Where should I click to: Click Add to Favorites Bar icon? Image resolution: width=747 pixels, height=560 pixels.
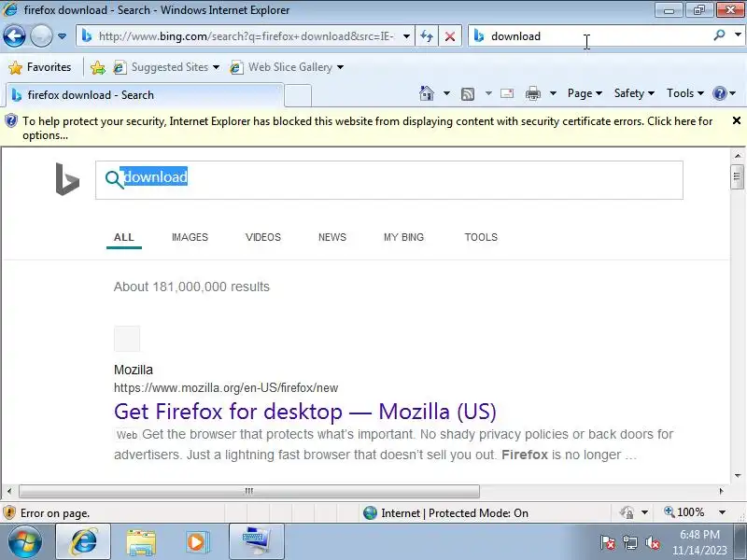point(98,67)
